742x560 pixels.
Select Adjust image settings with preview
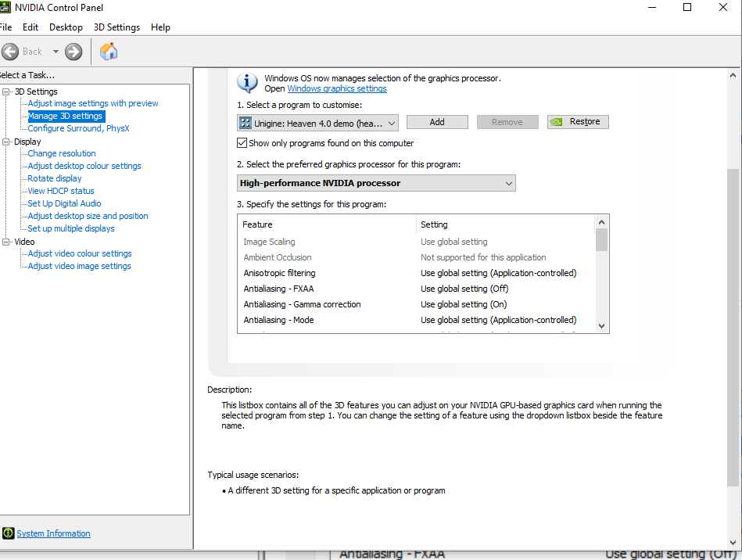(93, 103)
